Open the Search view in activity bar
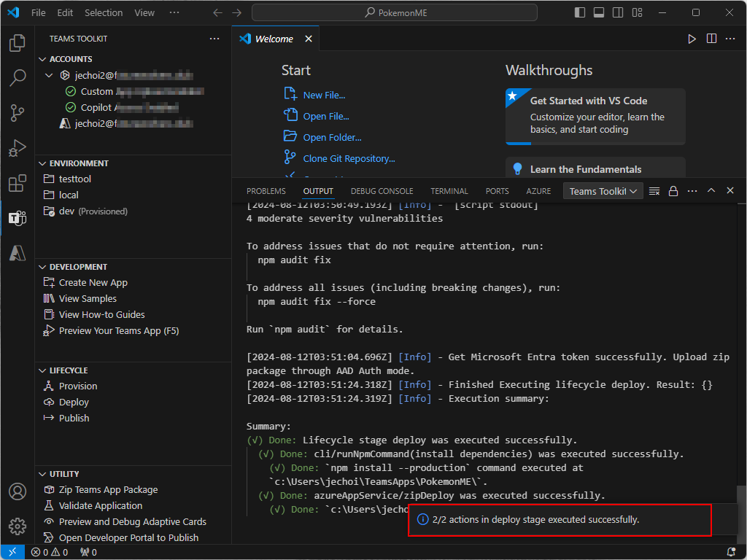Viewport: 747px width, 560px height. 18,77
